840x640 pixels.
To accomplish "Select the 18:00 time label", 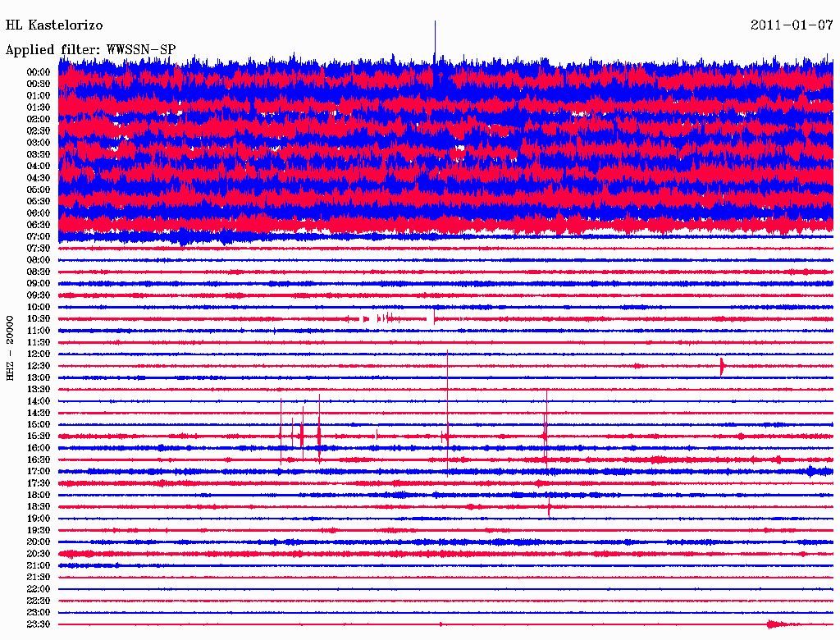I will [x=39, y=495].
